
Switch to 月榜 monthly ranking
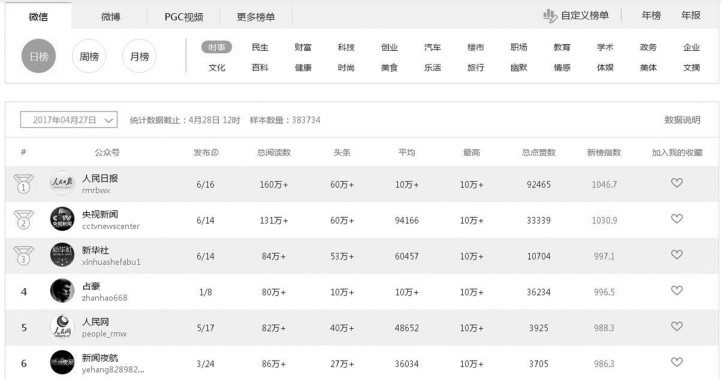[x=139, y=56]
